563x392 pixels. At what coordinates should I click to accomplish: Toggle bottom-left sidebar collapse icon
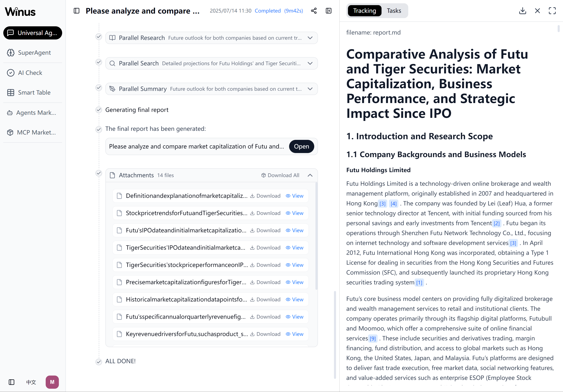tap(12, 382)
